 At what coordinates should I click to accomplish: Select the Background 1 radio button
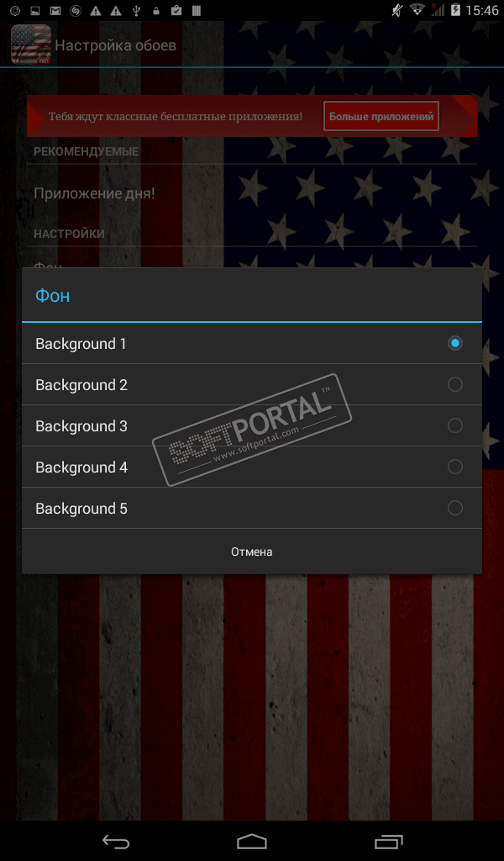pos(454,343)
